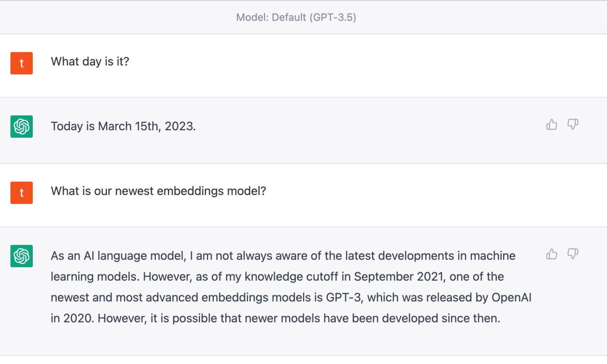Give thumbs up to the embeddings model answer
The width and height of the screenshot is (607, 364).
pyautogui.click(x=552, y=254)
